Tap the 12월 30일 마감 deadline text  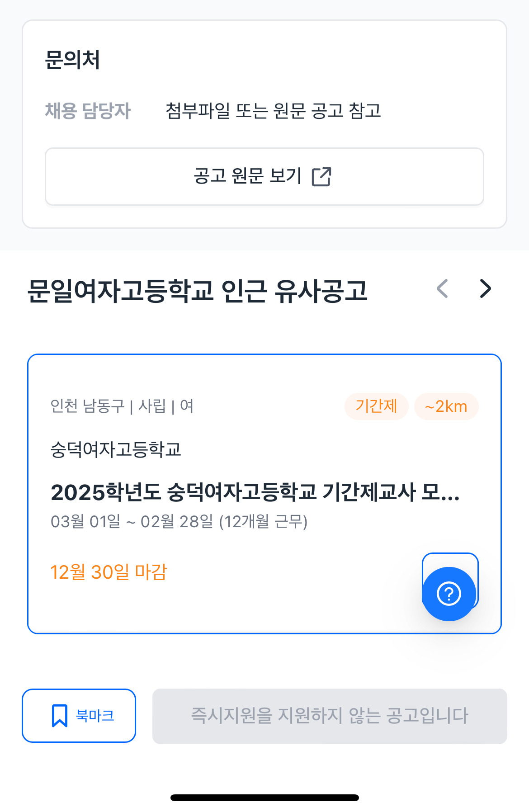tap(109, 572)
